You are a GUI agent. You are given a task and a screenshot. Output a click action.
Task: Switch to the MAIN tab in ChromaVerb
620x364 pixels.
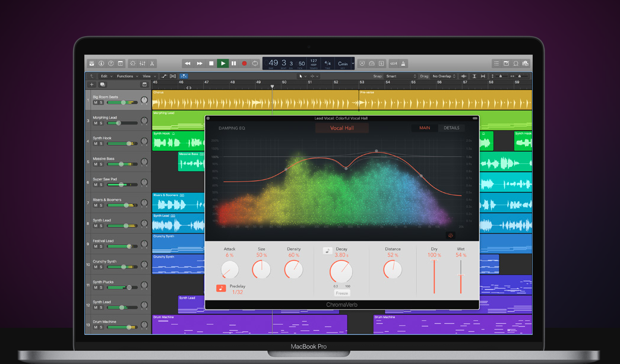tap(425, 128)
